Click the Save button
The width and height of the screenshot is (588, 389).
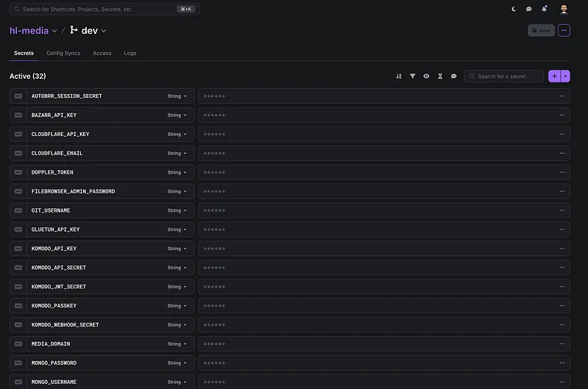click(x=541, y=31)
